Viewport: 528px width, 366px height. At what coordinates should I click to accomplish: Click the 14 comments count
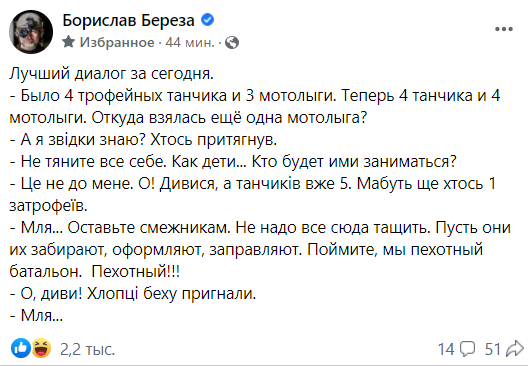446,349
